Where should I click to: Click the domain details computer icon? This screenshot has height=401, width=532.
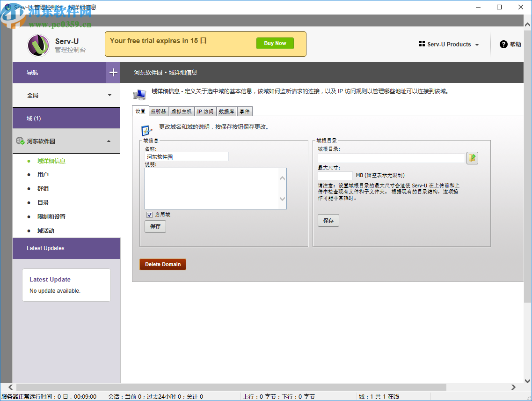click(x=140, y=95)
